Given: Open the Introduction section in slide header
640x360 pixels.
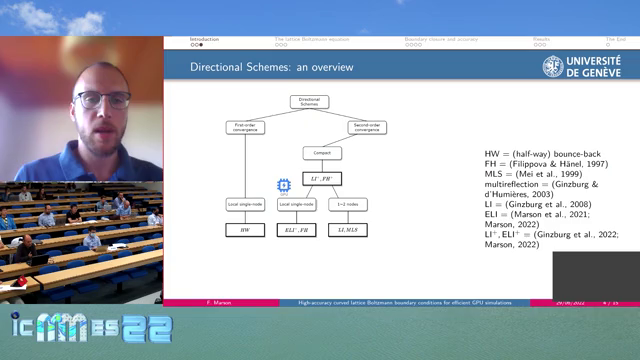Looking at the screenshot, I should coord(204,39).
